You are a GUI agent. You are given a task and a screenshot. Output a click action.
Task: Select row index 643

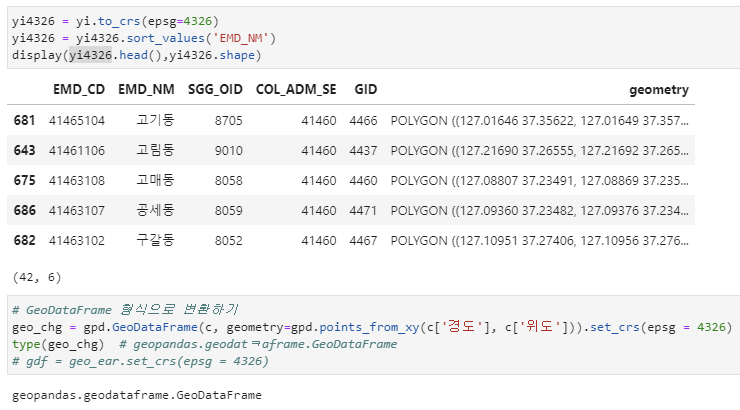25,151
